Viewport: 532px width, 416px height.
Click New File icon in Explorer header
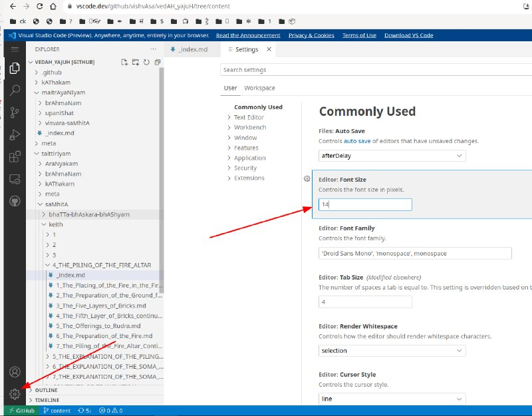124,62
